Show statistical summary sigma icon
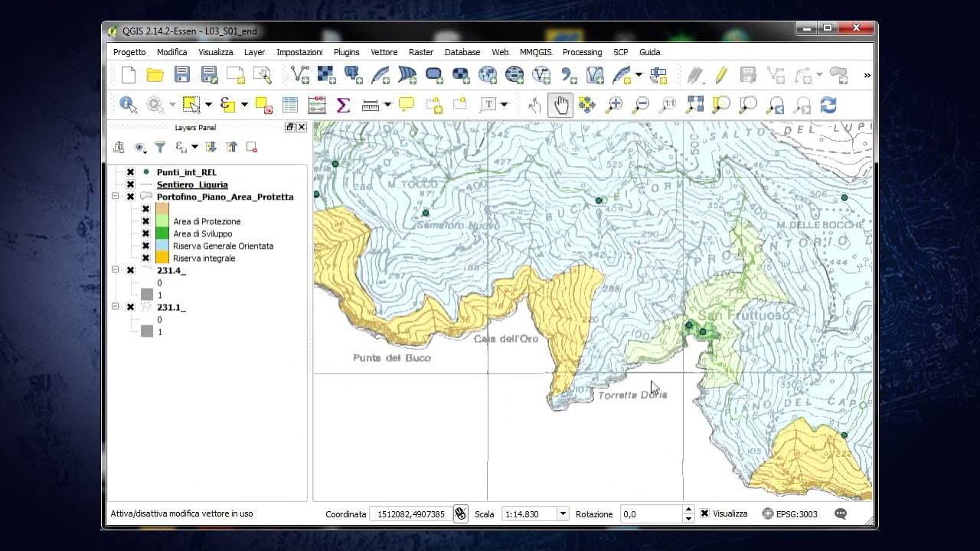The image size is (980, 551). pos(343,105)
